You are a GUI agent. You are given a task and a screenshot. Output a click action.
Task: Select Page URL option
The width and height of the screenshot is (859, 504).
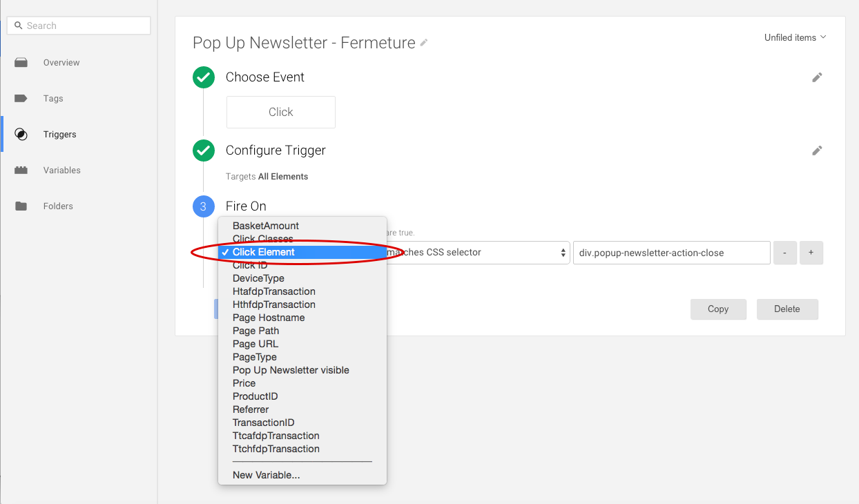[x=302, y=344]
